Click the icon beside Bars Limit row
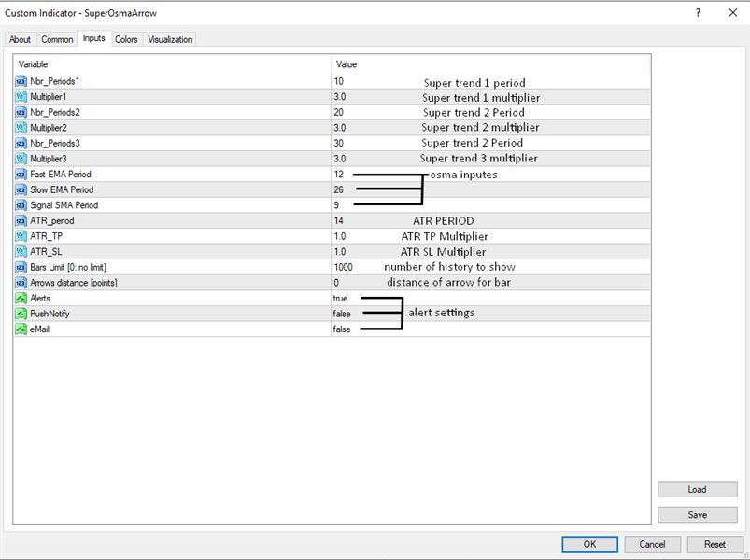750x560 pixels. (21, 267)
